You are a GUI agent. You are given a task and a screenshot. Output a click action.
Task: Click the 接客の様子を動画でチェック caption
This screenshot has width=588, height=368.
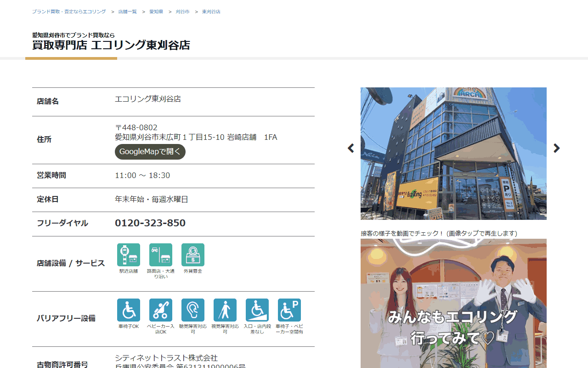pos(439,233)
